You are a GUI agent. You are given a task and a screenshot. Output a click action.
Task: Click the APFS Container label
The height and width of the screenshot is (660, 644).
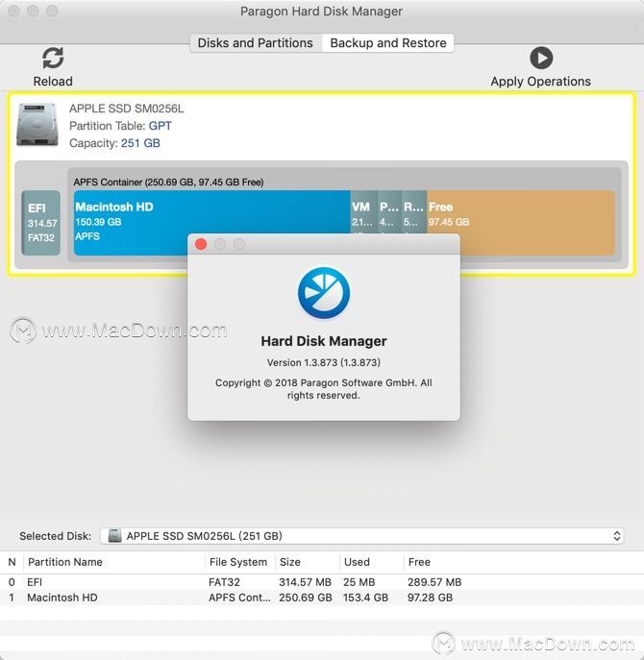coord(168,183)
